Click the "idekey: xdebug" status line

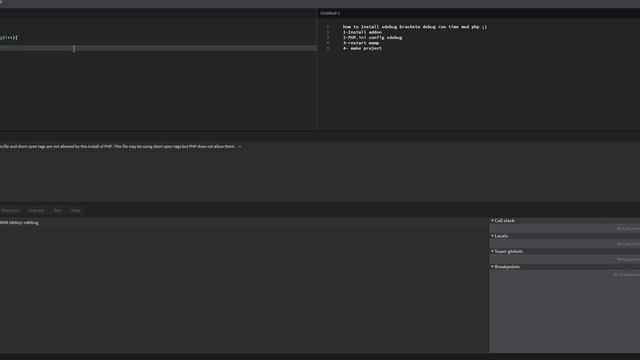tap(19, 223)
